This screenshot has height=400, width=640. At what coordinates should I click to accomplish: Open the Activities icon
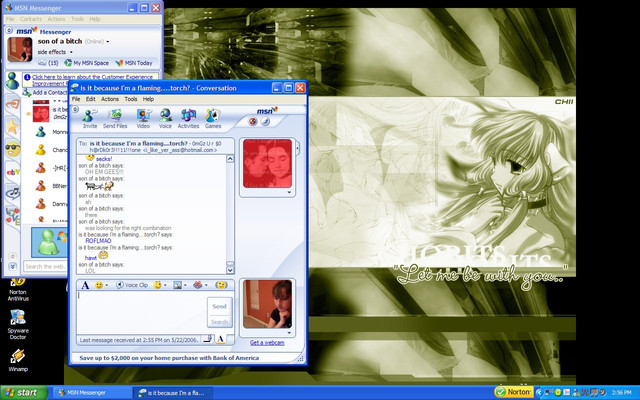(x=188, y=116)
